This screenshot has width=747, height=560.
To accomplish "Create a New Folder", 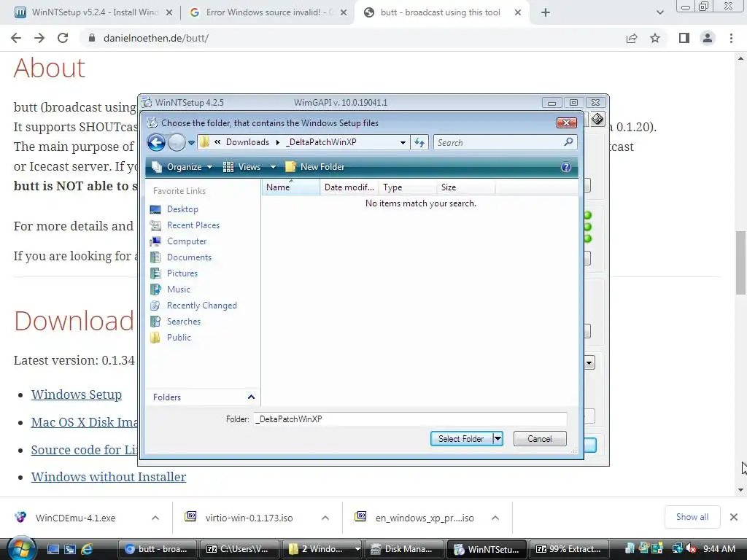I will tap(315, 167).
